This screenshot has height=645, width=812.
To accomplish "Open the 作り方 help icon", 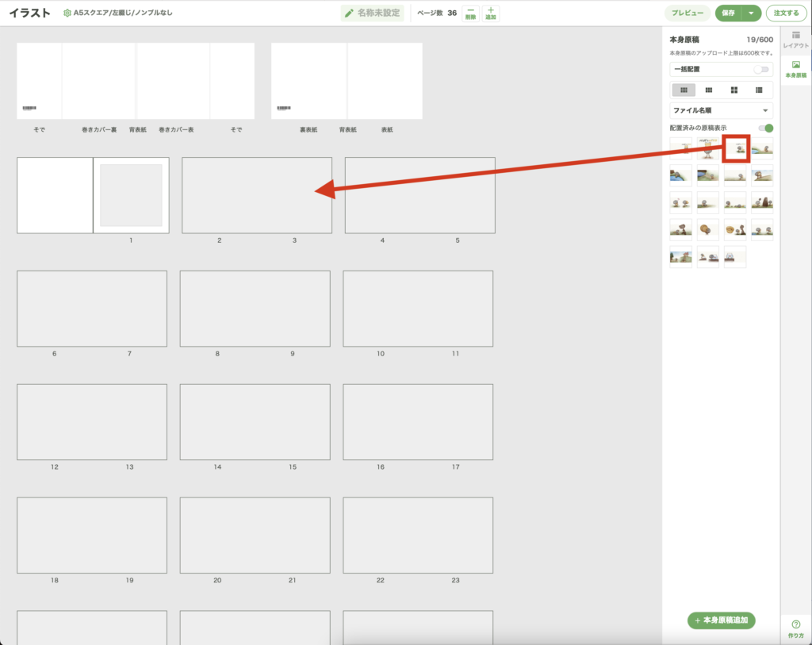I will click(x=795, y=627).
